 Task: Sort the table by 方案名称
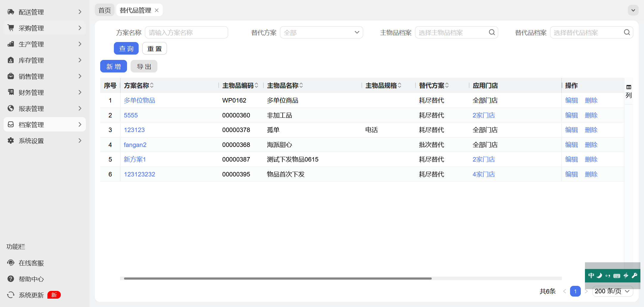152,86
